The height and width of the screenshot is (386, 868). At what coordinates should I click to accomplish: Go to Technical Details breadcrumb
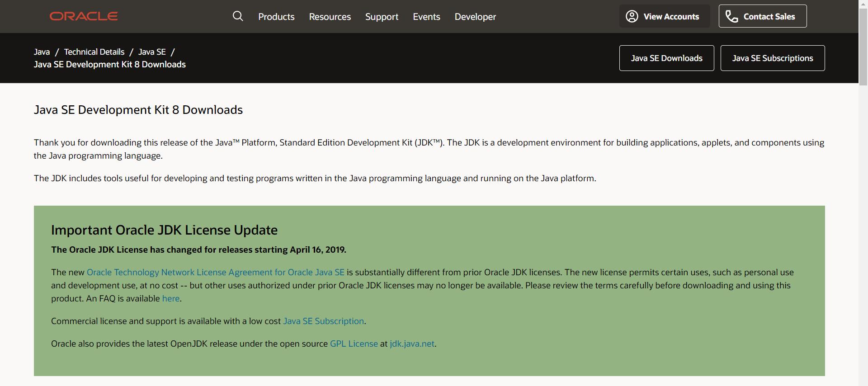click(94, 52)
